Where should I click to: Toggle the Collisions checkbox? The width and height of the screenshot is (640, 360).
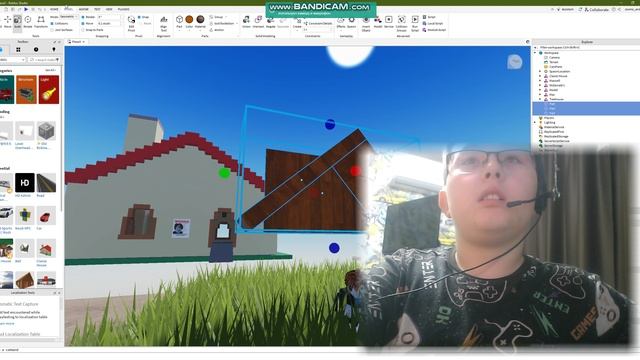(60, 24)
